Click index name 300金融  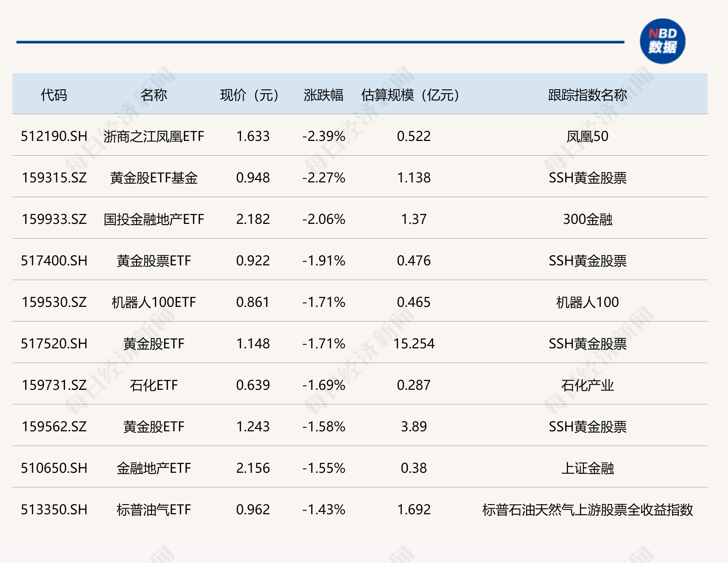588,219
